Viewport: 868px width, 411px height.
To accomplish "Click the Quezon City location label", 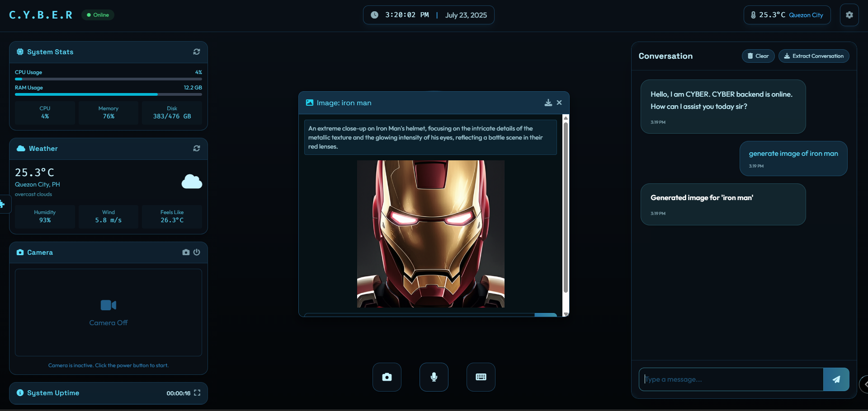I will coord(806,15).
